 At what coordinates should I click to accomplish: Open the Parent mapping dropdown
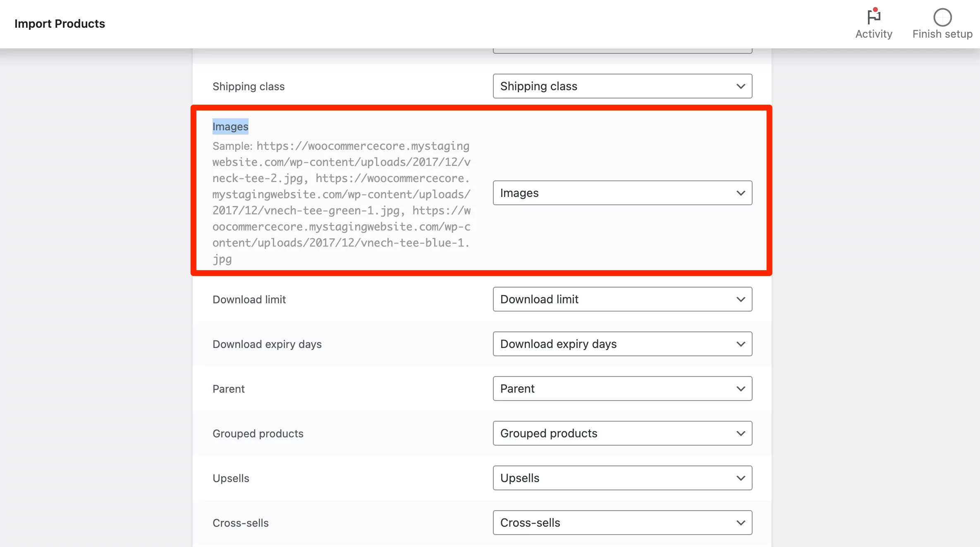(622, 389)
